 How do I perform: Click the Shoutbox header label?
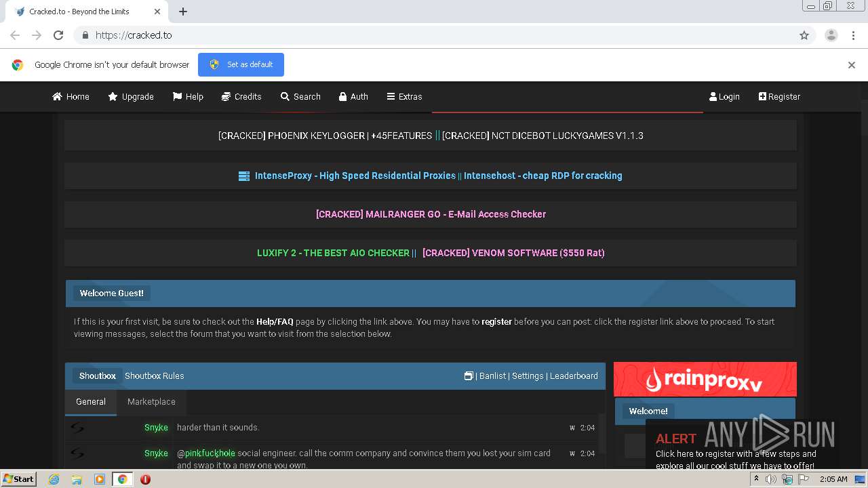pos(98,376)
